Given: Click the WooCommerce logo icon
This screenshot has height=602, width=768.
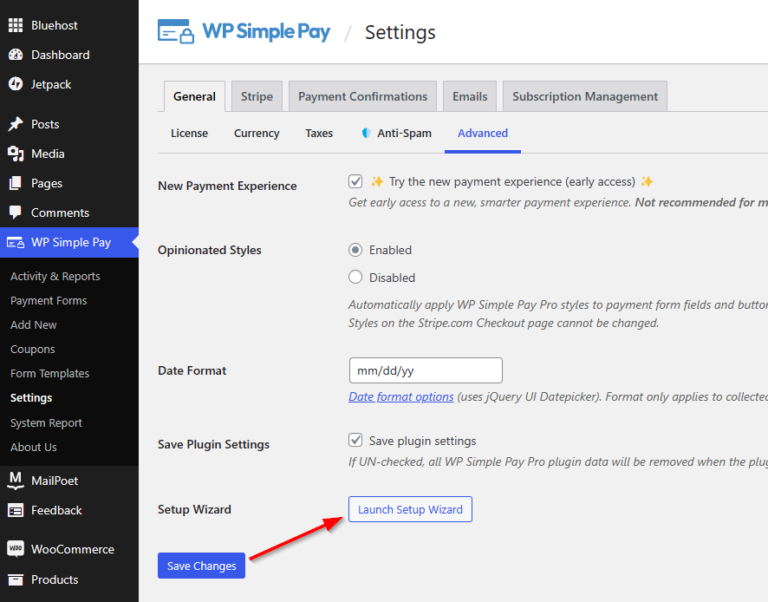Looking at the screenshot, I should [x=15, y=549].
